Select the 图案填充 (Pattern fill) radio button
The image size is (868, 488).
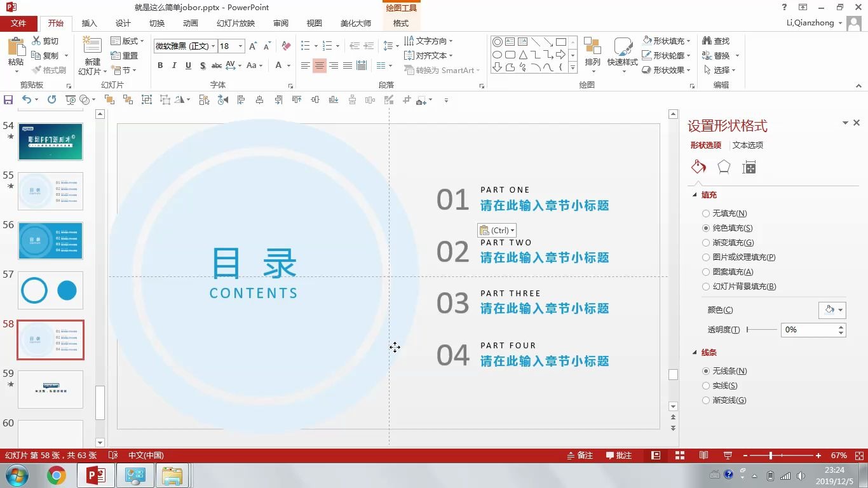[x=706, y=272]
